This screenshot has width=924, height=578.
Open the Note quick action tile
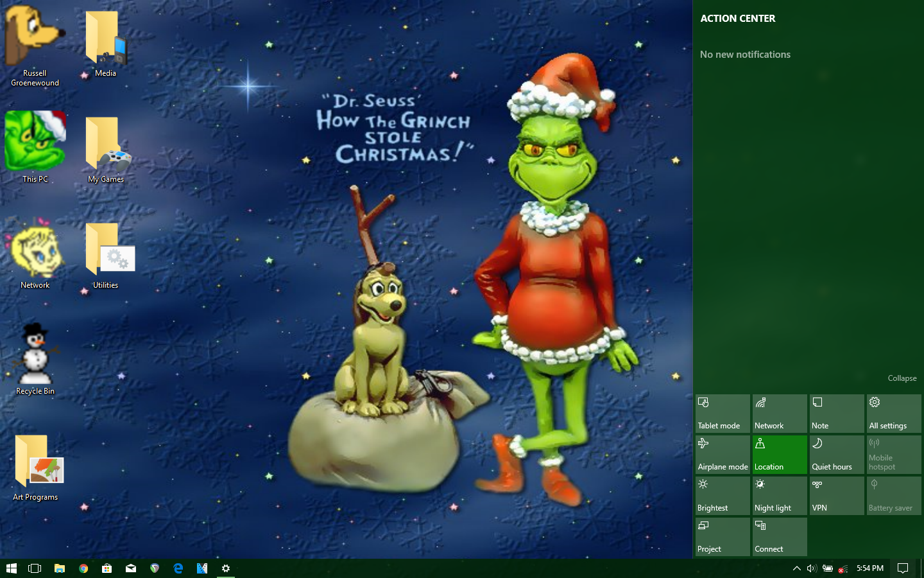837,414
